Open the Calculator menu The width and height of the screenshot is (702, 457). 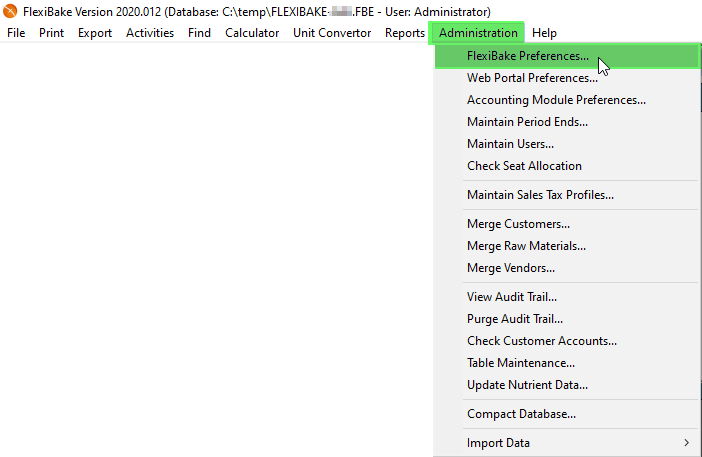tap(252, 33)
